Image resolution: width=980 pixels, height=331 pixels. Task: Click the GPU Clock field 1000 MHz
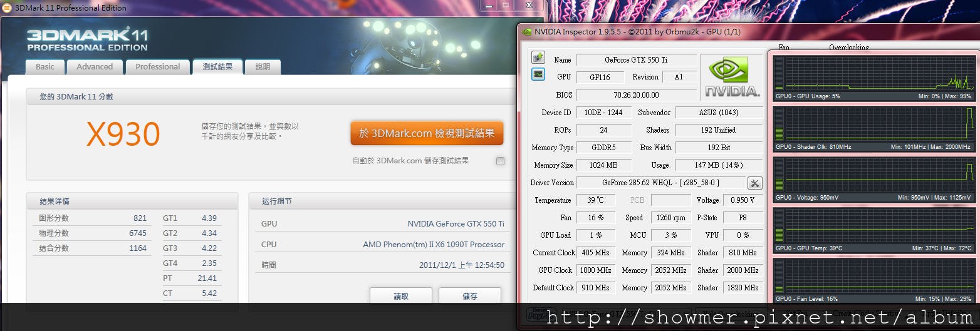click(x=596, y=270)
